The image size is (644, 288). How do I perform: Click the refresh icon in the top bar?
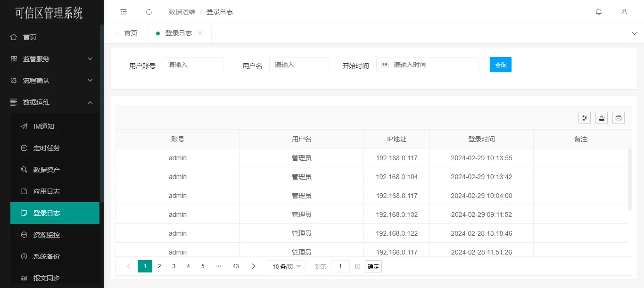tap(149, 12)
